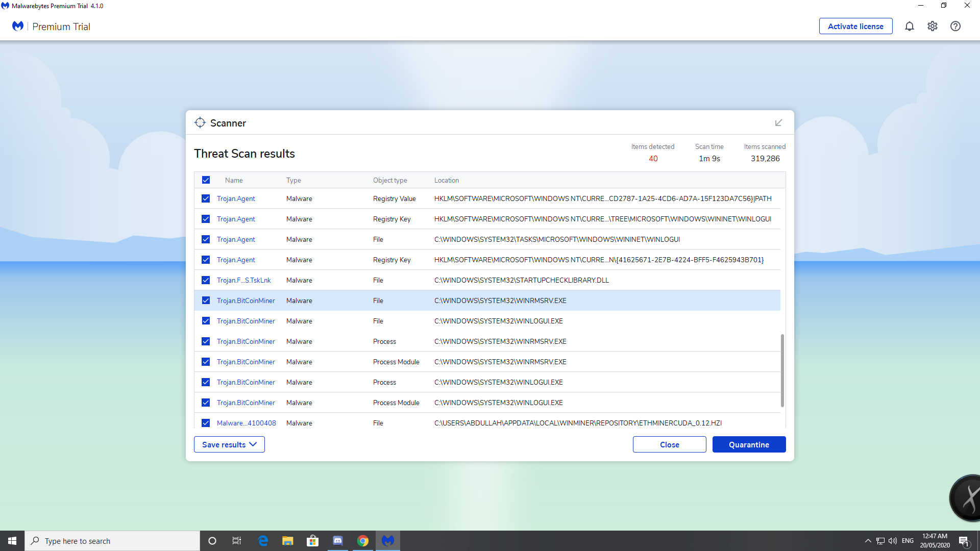Open the Save results dropdown
Screen dimensions: 980x551
point(229,444)
